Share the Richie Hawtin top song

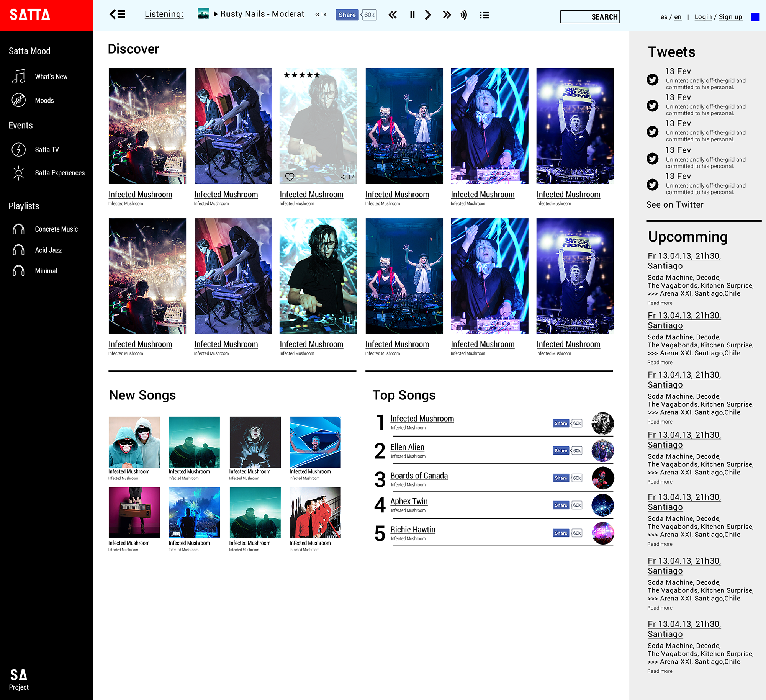click(x=561, y=533)
